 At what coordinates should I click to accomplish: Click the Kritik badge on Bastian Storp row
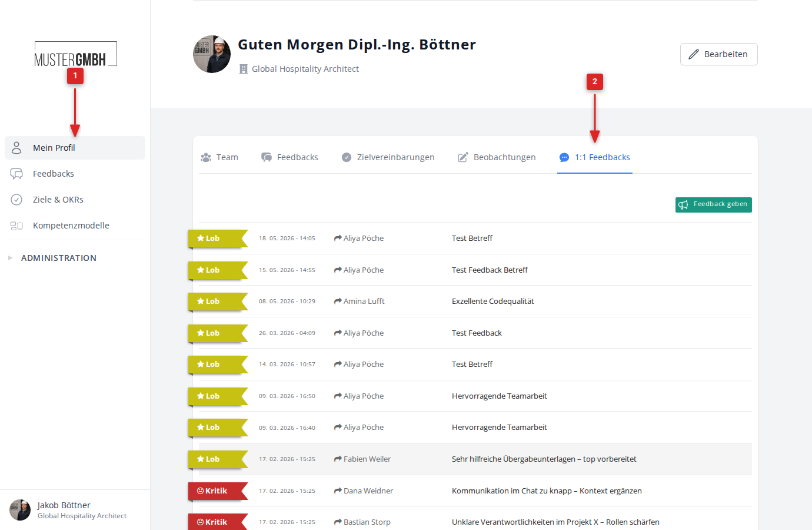pyautogui.click(x=218, y=522)
